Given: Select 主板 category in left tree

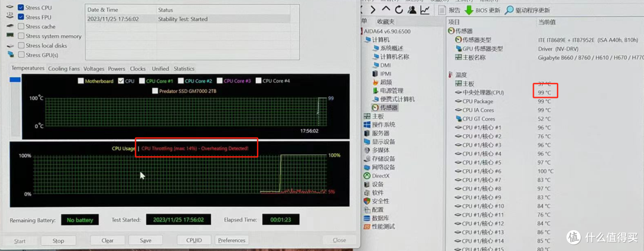Looking at the screenshot, I should (x=374, y=116).
